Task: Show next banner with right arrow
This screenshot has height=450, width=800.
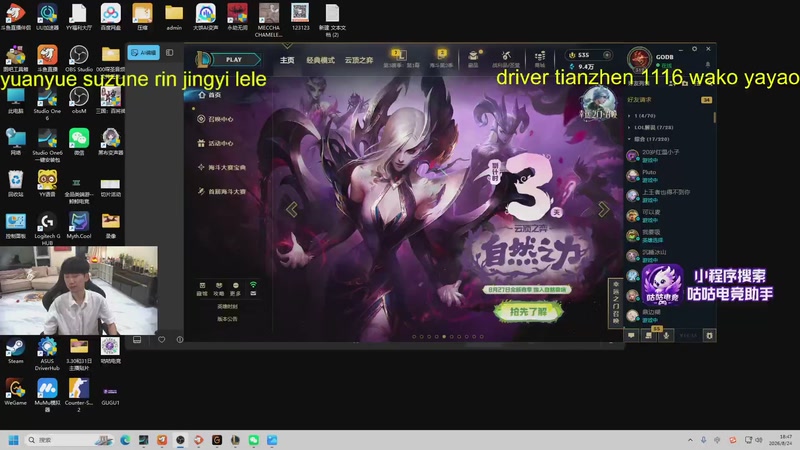Action: coord(603,209)
